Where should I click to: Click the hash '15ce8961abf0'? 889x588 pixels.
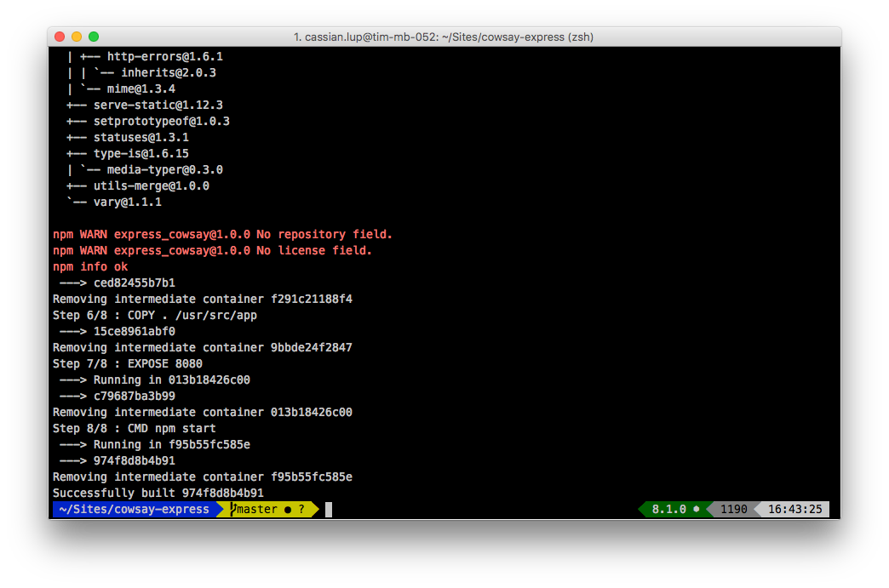135,331
